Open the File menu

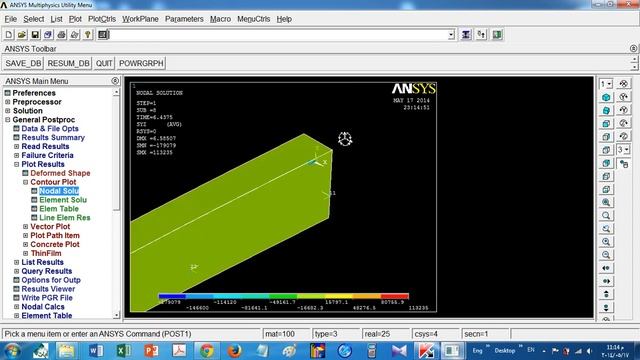pyautogui.click(x=11, y=19)
